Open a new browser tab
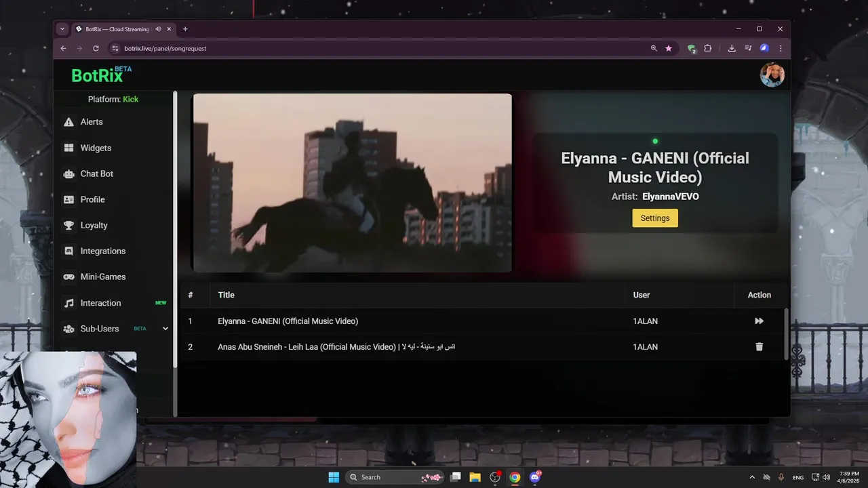868x488 pixels. [x=185, y=29]
